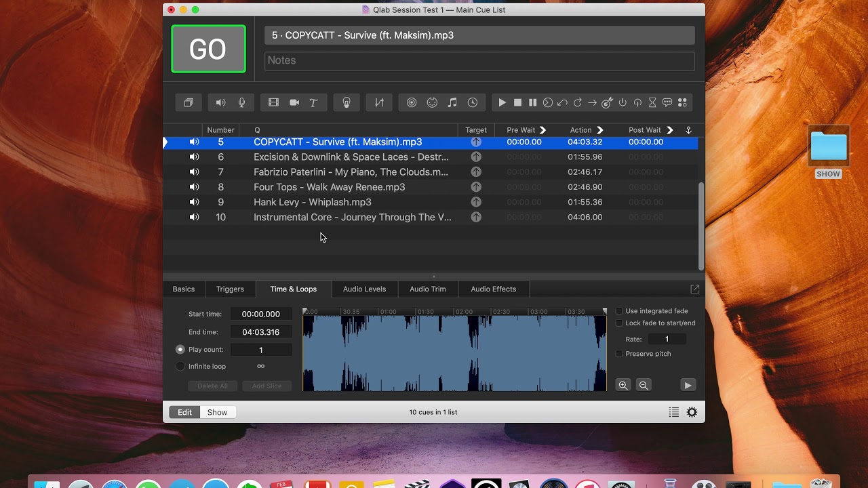The image size is (868, 488).
Task: Add an Arm cue with power icon
Action: tap(623, 102)
